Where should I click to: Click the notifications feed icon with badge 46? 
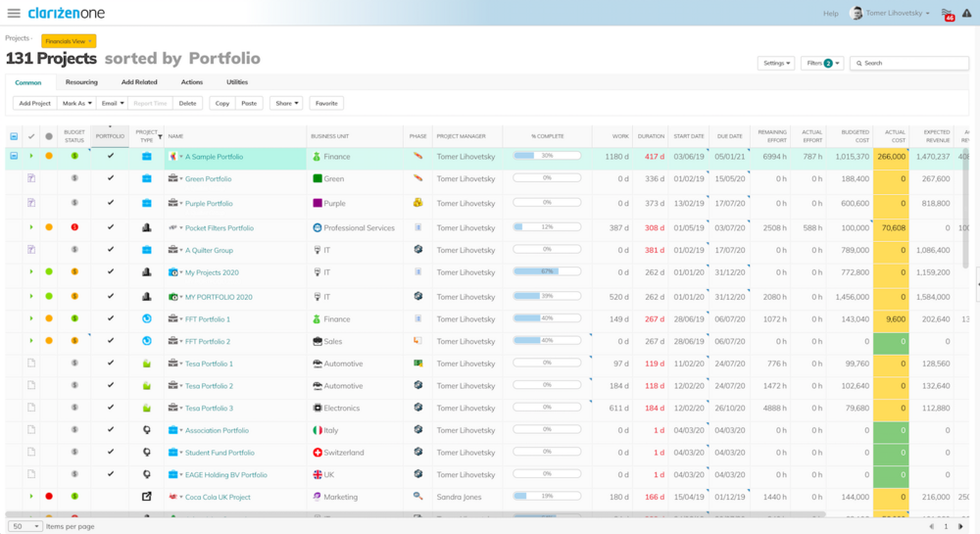coord(947,13)
